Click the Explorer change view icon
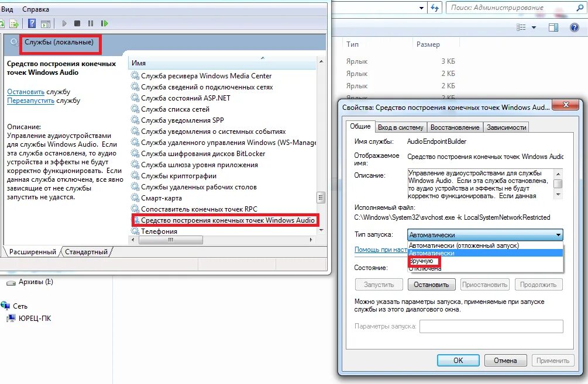This screenshot has width=588, height=384. (x=521, y=27)
